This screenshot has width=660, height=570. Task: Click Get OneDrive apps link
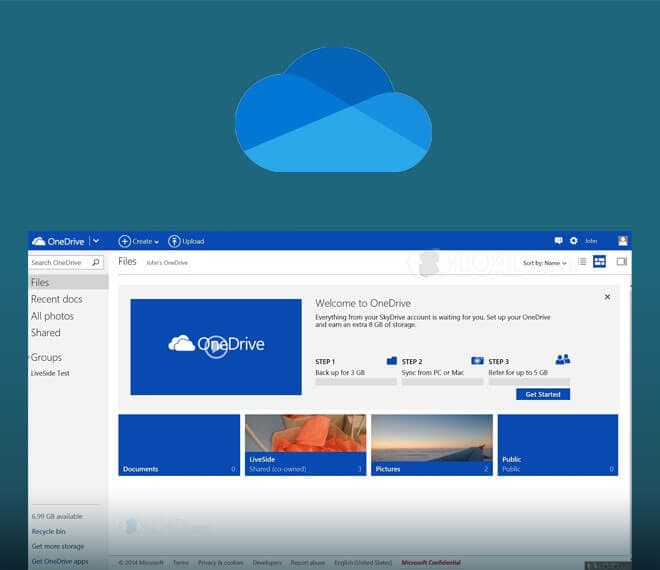pos(60,562)
